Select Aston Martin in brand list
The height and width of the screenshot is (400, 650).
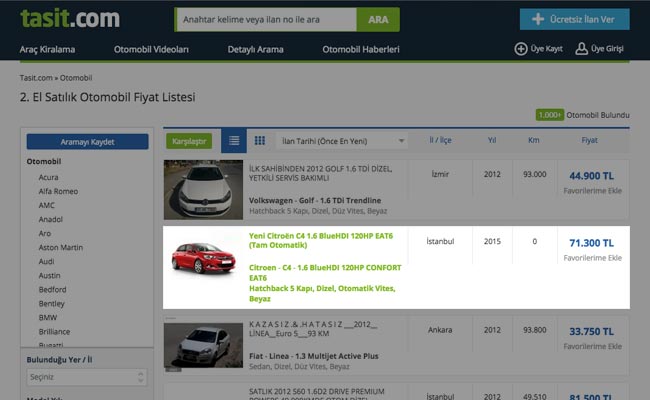61,247
